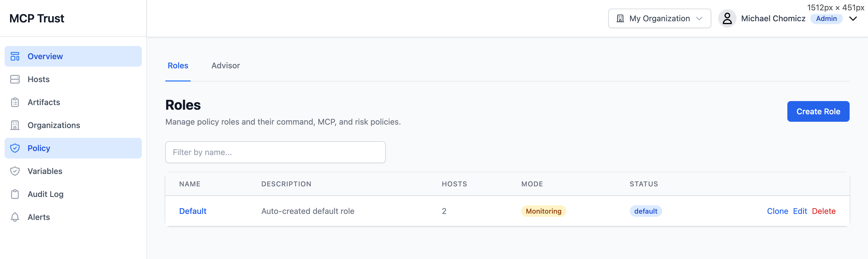Select the Organizations building icon
This screenshot has width=868, height=259.
(15, 125)
